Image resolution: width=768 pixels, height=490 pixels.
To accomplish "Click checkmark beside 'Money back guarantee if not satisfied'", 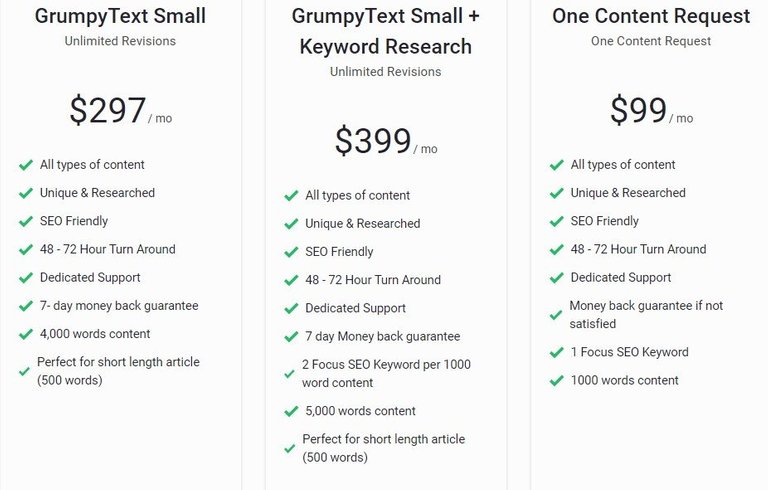I will point(555,315).
